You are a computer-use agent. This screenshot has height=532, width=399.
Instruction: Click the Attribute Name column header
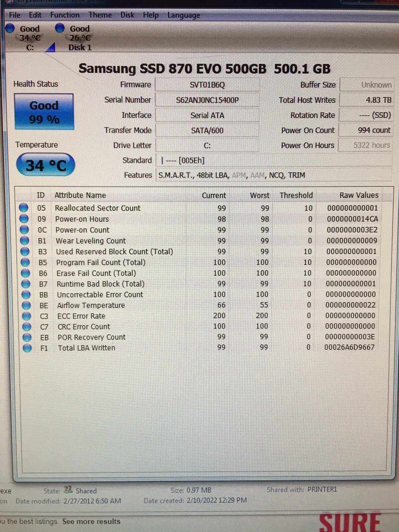tap(80, 195)
